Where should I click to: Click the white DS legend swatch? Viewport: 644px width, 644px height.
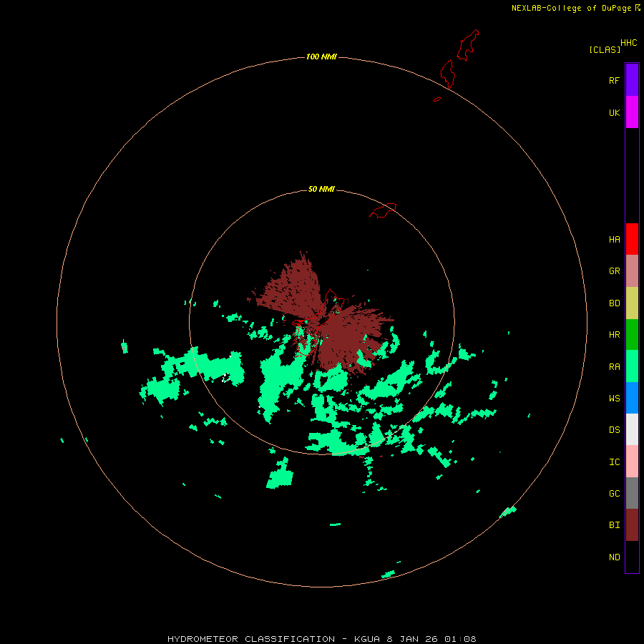point(632,429)
